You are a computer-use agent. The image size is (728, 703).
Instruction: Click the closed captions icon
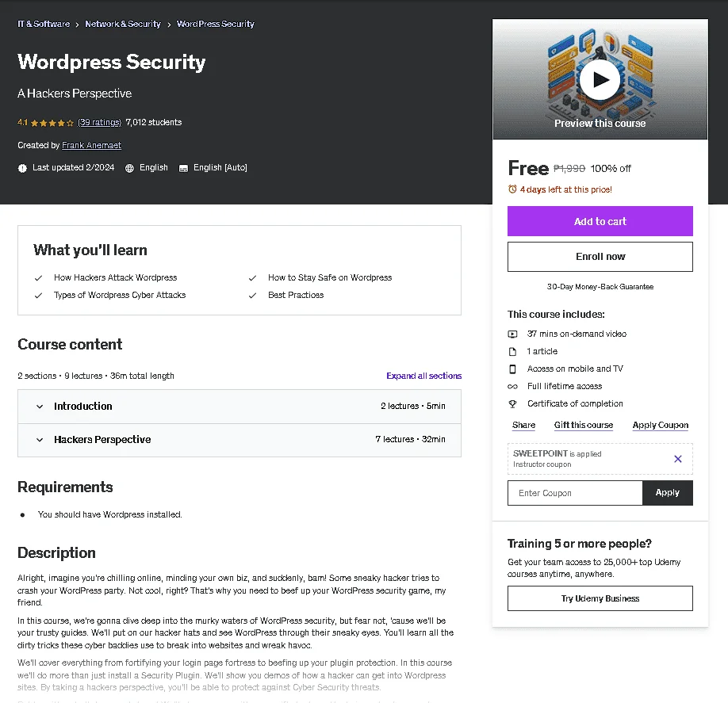(183, 168)
